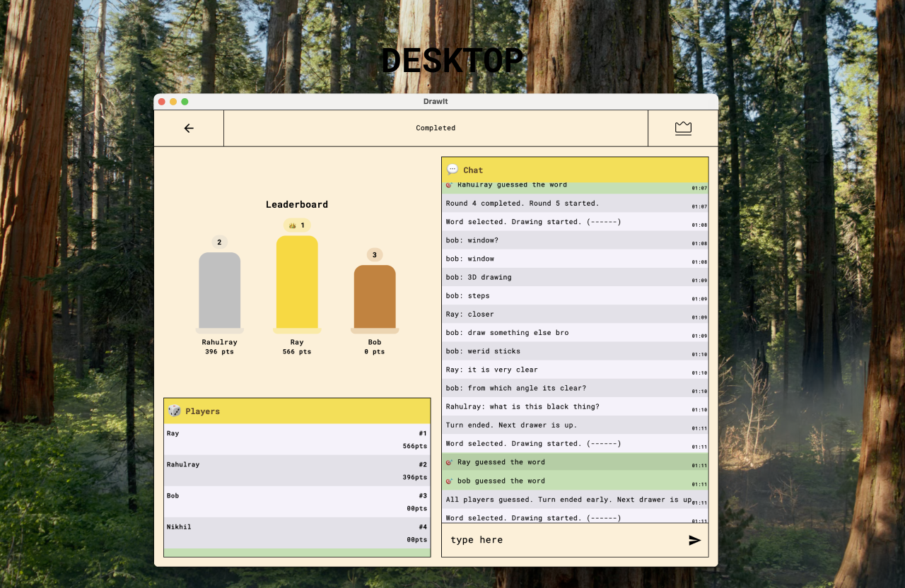Select Bob's row in the Players list
This screenshot has height=588, width=905.
tap(297, 502)
